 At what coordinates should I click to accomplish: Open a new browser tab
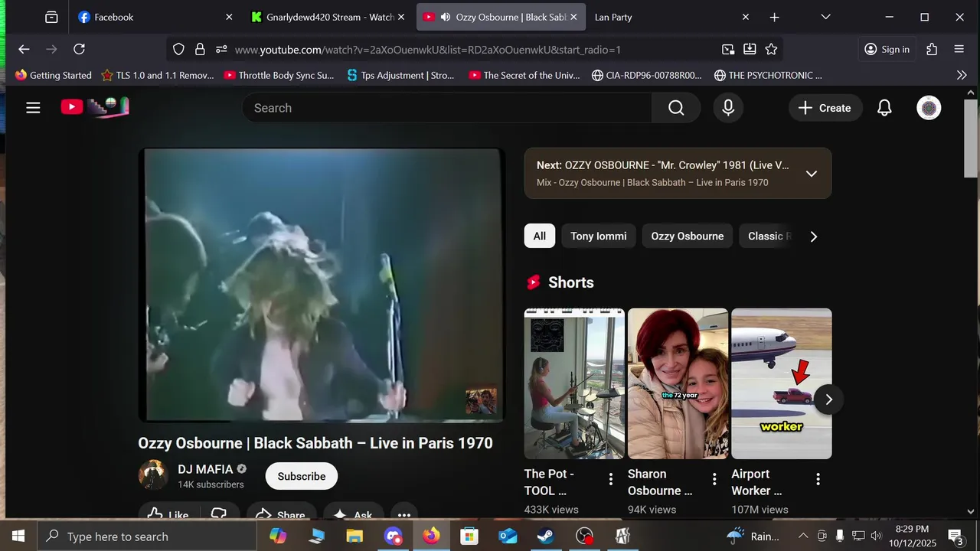pos(774,17)
